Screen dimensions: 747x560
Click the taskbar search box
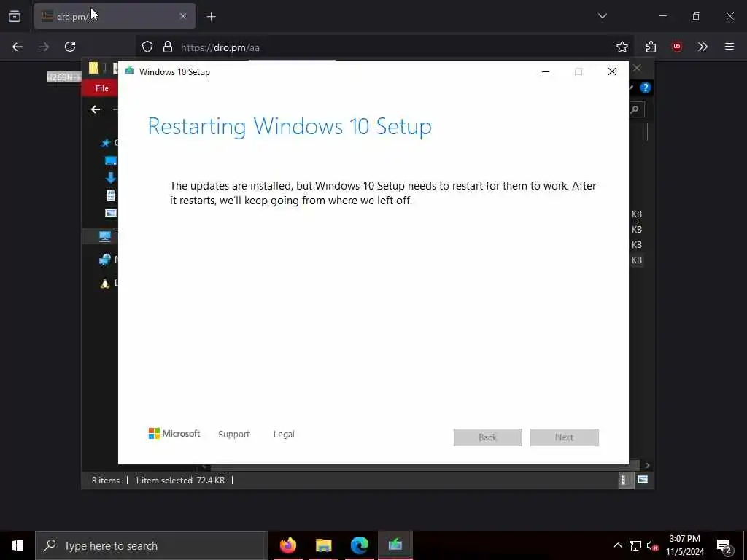(152, 545)
